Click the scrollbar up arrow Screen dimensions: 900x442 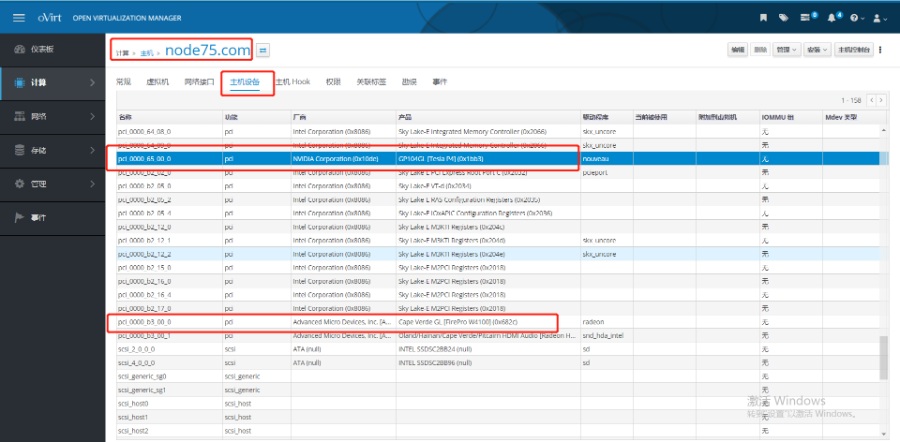(x=883, y=131)
